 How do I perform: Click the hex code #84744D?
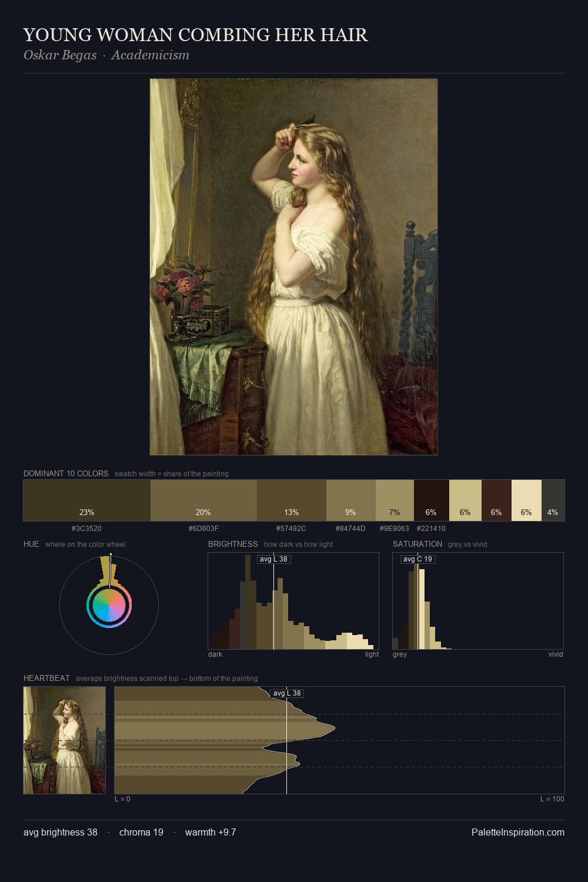tap(350, 529)
